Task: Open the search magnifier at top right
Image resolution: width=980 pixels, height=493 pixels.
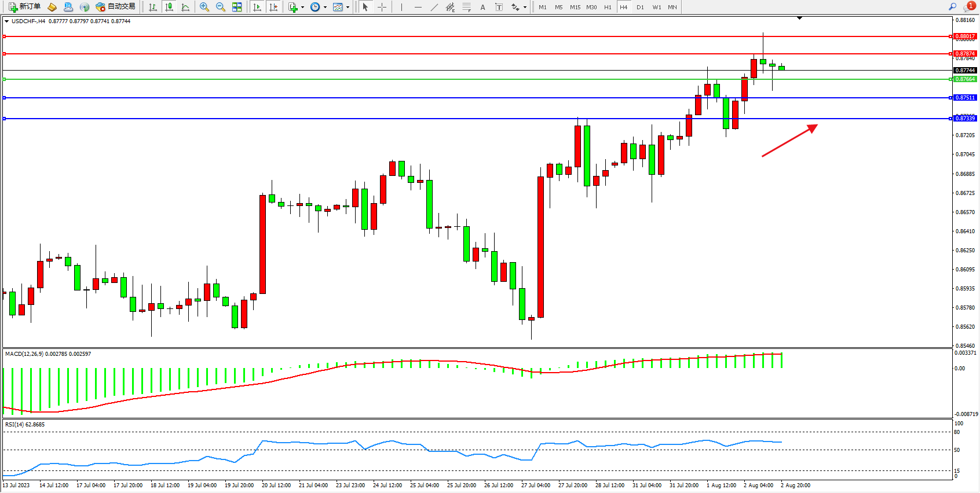Action: tap(952, 7)
